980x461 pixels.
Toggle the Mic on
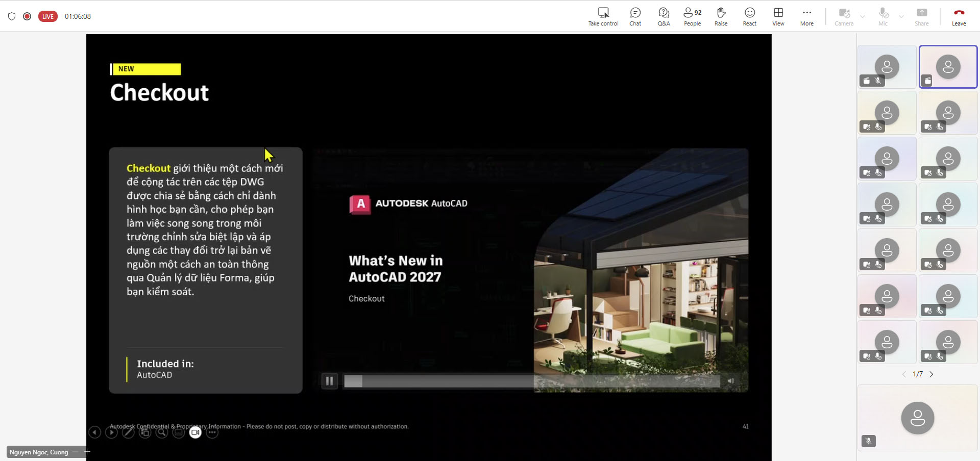coord(883,16)
